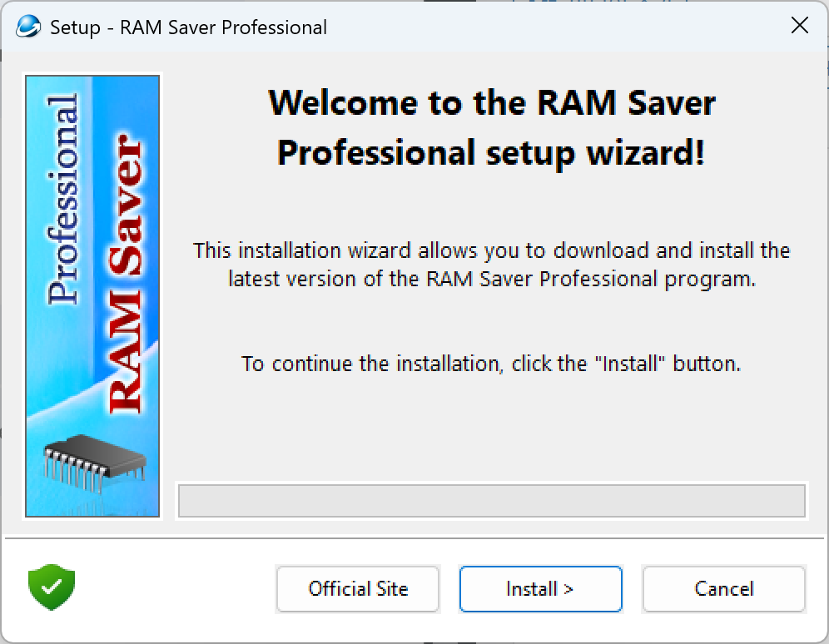Click the setup globe icon in title bar
This screenshot has width=829, height=644.
tap(28, 27)
